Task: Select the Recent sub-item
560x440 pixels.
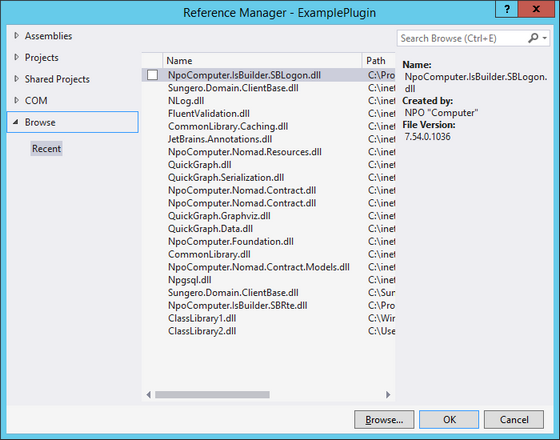Action: click(46, 149)
